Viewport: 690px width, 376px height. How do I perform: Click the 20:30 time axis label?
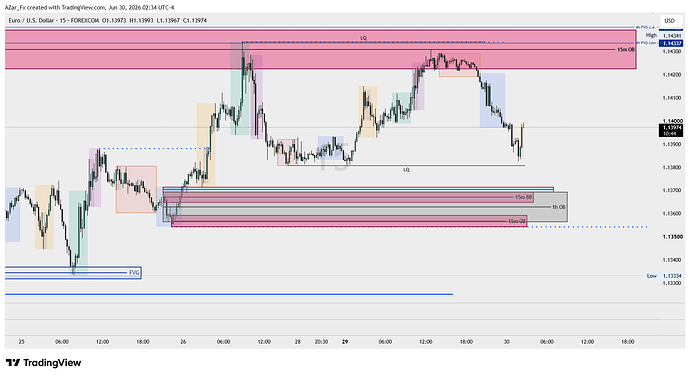point(321,342)
